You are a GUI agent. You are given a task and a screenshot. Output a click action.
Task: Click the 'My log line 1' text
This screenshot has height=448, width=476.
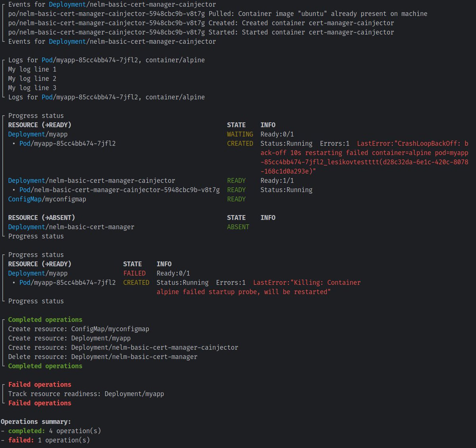click(32, 69)
